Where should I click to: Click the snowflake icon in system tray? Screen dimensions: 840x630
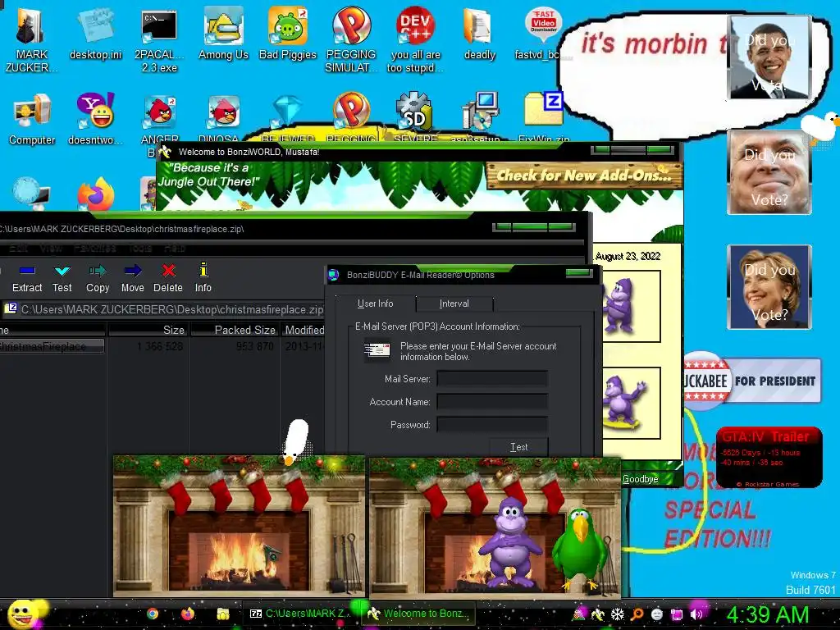tap(617, 614)
